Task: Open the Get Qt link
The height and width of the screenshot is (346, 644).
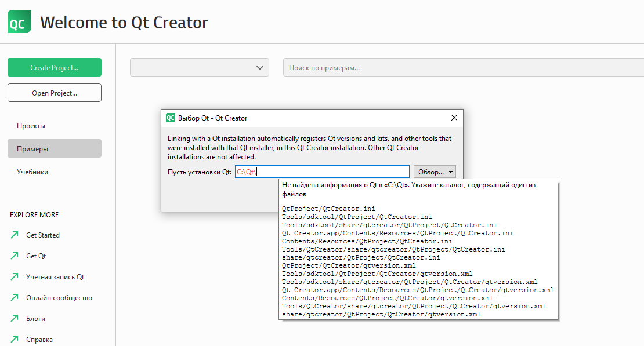Action: coord(36,256)
